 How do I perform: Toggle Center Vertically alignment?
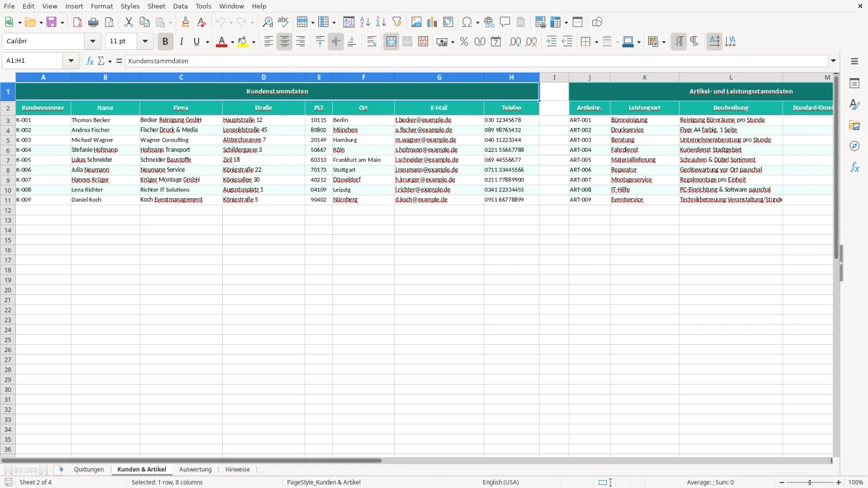click(x=336, y=42)
